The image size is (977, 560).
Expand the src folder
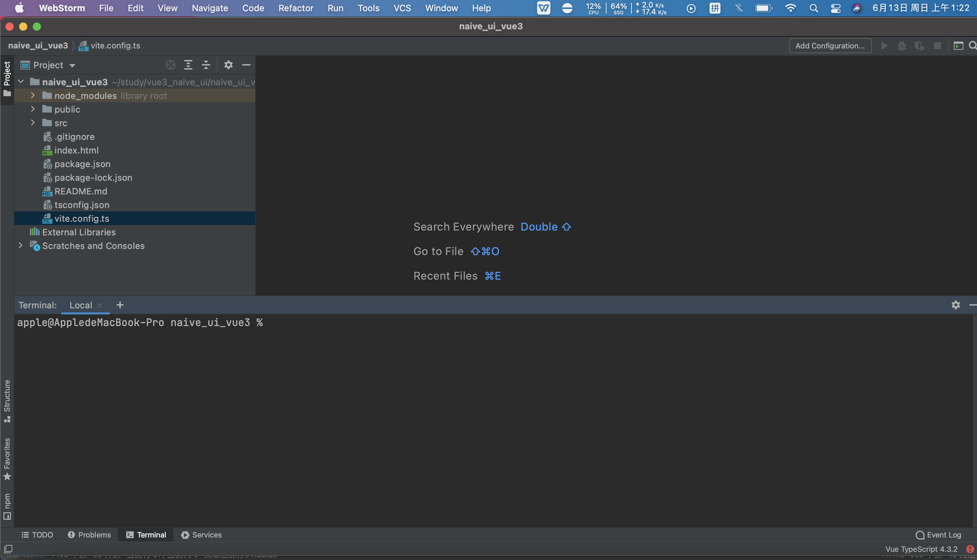point(33,123)
